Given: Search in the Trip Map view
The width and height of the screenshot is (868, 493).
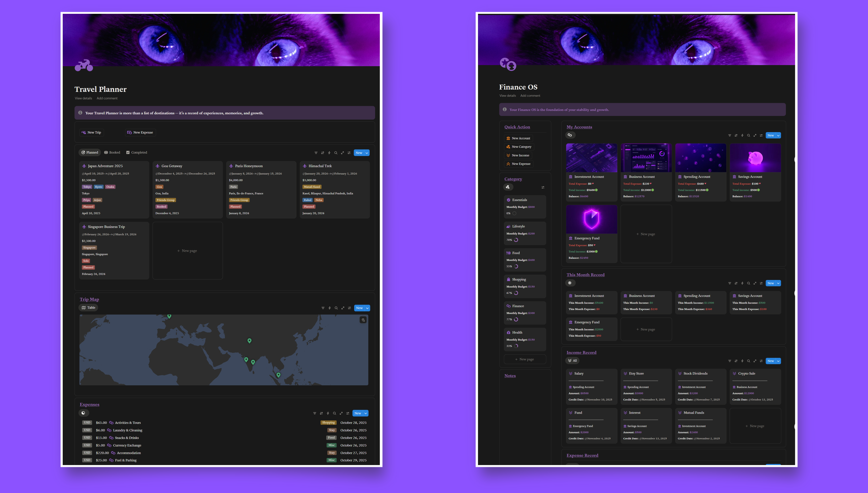Looking at the screenshot, I should (336, 308).
